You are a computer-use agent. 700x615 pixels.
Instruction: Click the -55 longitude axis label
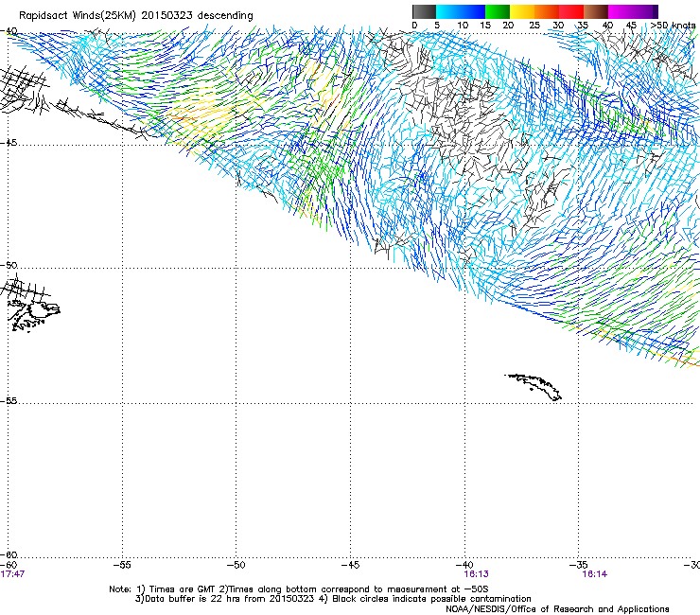pyautogui.click(x=122, y=565)
